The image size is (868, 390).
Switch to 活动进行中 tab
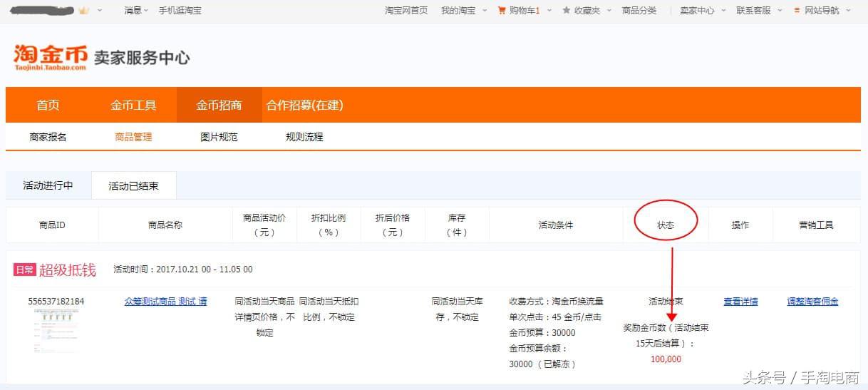coord(48,185)
